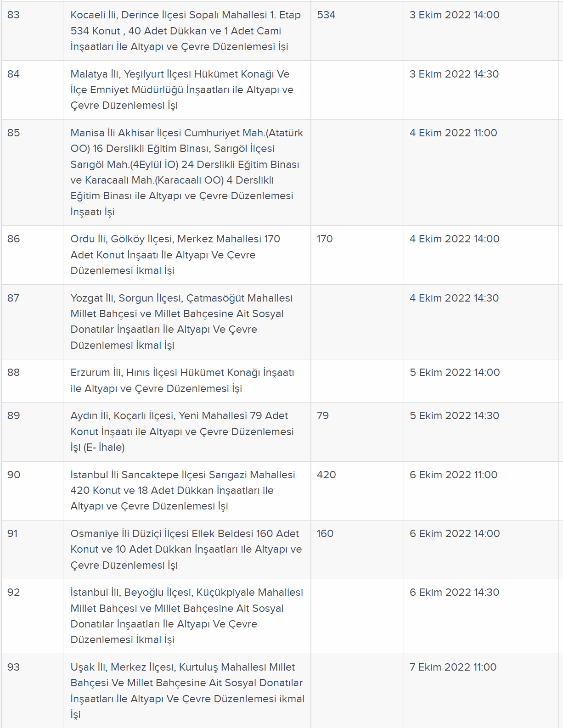
Task: Click the date 4 Ekim 2022 11:00
Action: pos(453,133)
